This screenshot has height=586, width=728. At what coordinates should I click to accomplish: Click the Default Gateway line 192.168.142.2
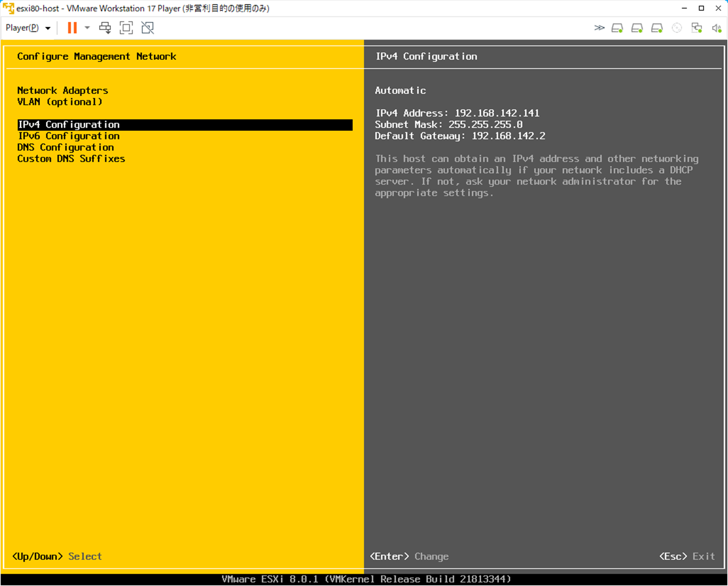click(460, 136)
